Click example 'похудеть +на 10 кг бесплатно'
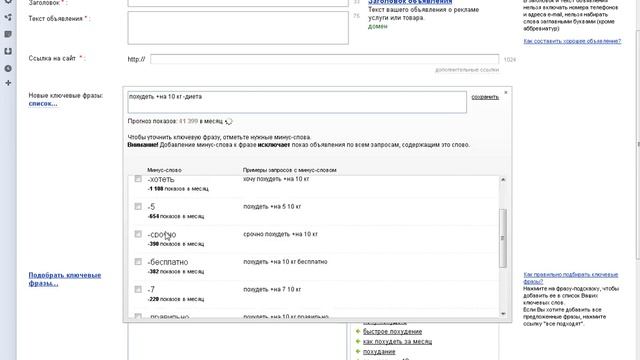This screenshot has height=360, width=640. (285, 262)
